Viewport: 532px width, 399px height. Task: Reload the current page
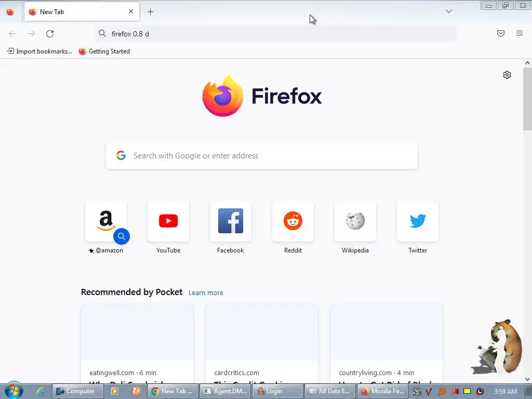tap(50, 34)
